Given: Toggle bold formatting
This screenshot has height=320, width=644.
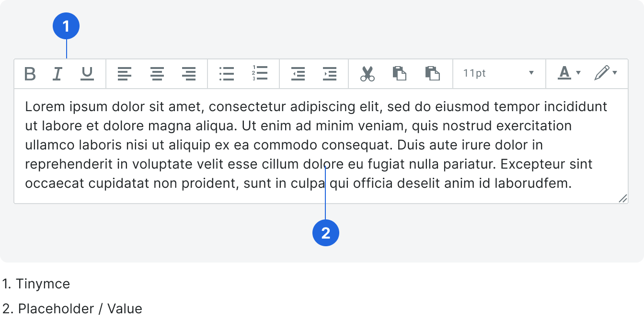Looking at the screenshot, I should (x=30, y=74).
